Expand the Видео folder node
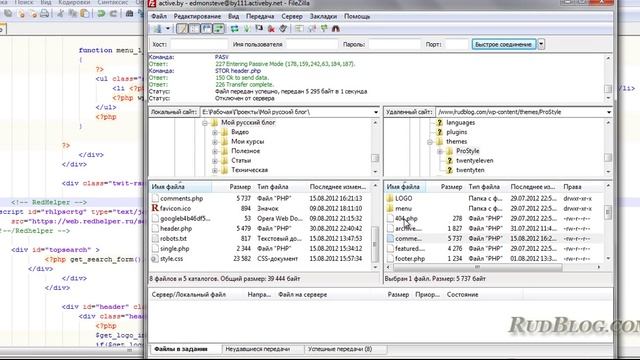The width and height of the screenshot is (640, 360). pyautogui.click(x=215, y=132)
